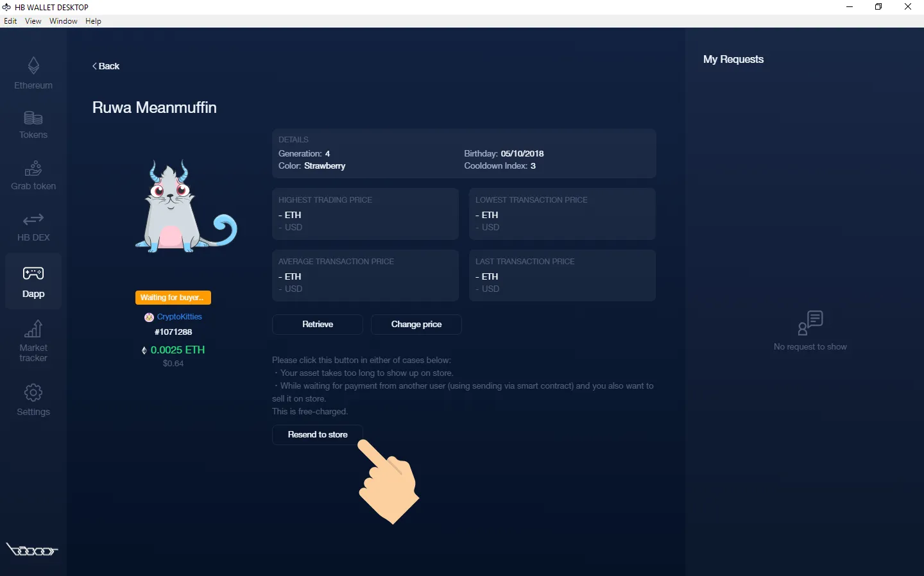
Task: Open the Window menu
Action: coord(63,21)
